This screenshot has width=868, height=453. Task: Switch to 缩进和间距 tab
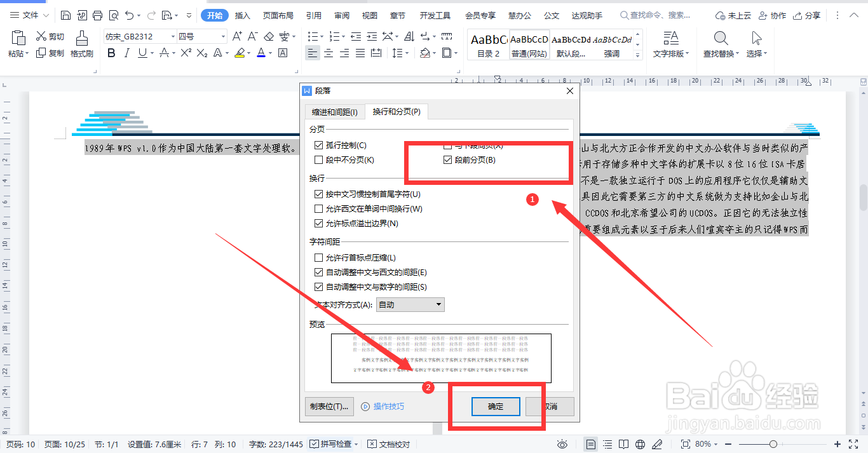[334, 112]
